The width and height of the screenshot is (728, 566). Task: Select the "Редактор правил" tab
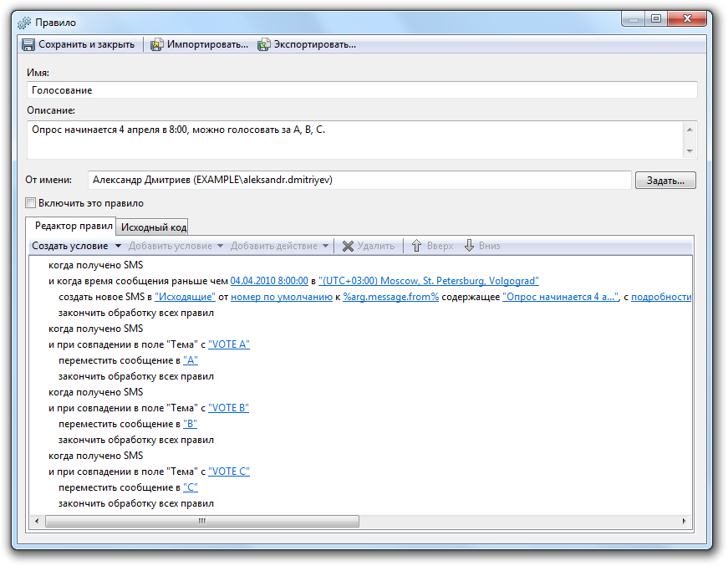(74, 226)
